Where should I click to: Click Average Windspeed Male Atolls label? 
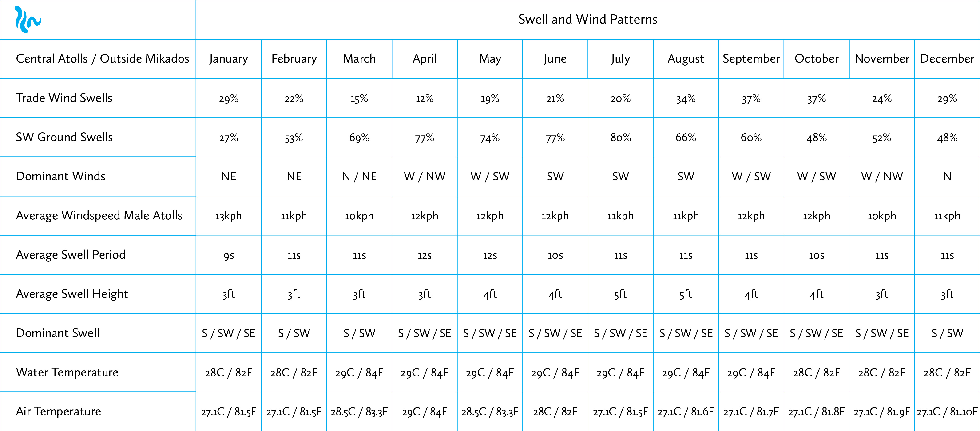[99, 215]
